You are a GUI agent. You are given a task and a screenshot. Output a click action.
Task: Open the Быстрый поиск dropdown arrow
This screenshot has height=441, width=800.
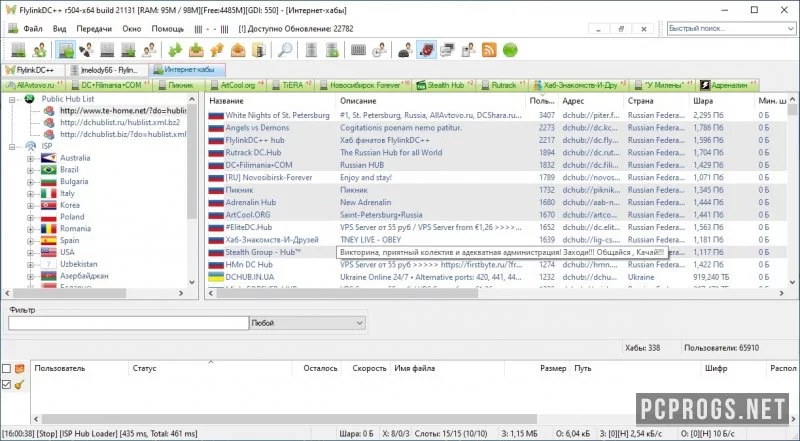791,29
